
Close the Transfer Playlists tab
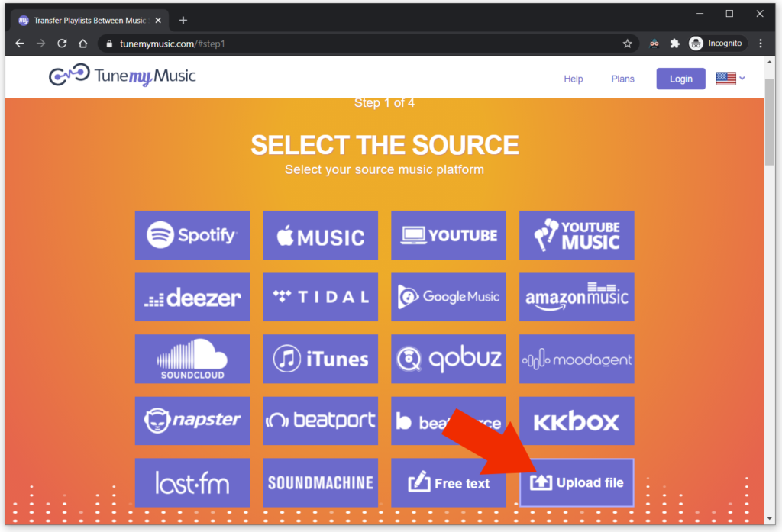pyautogui.click(x=158, y=21)
